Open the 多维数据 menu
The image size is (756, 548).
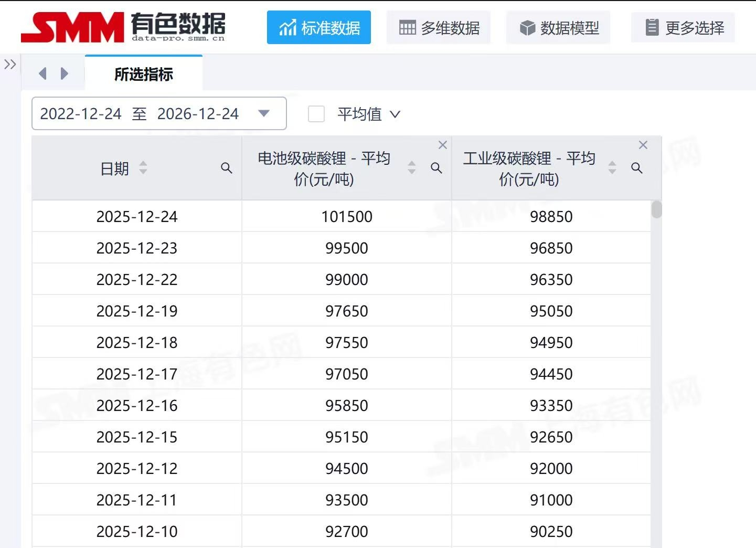tap(439, 27)
